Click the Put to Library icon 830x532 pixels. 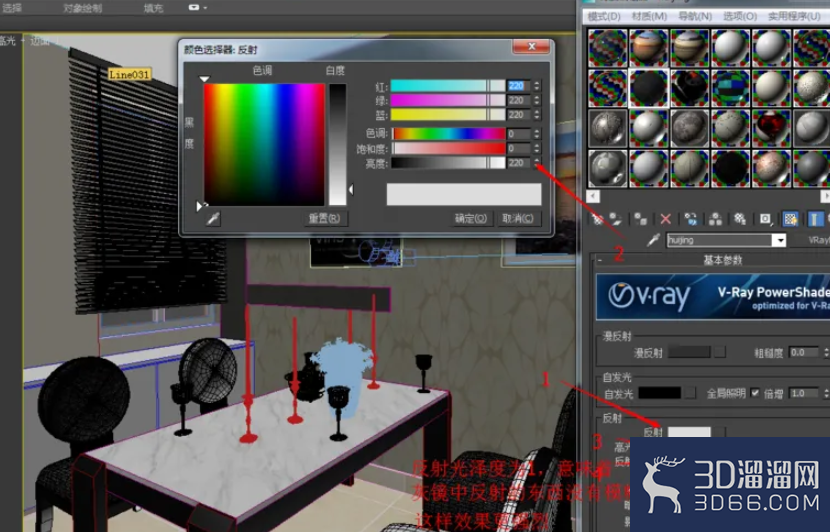click(740, 219)
